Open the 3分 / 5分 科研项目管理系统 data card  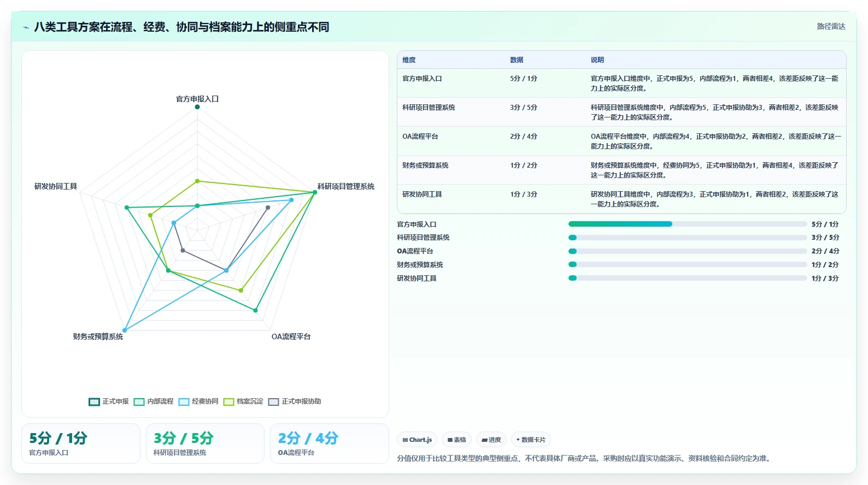205,443
